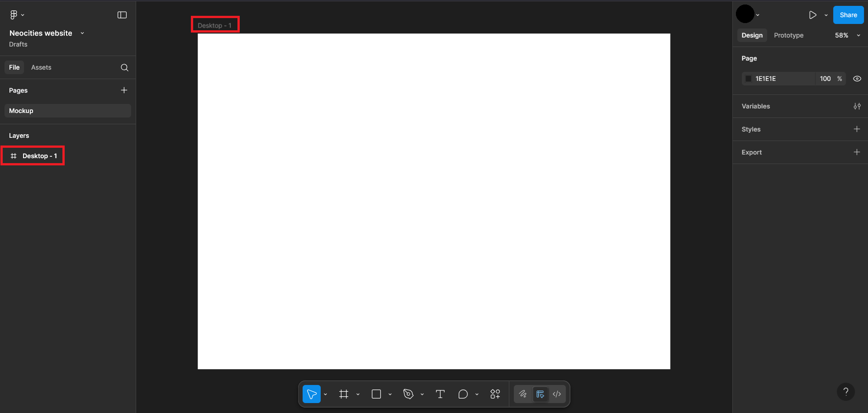
Task: Select the Pen tool
Action: point(408,394)
